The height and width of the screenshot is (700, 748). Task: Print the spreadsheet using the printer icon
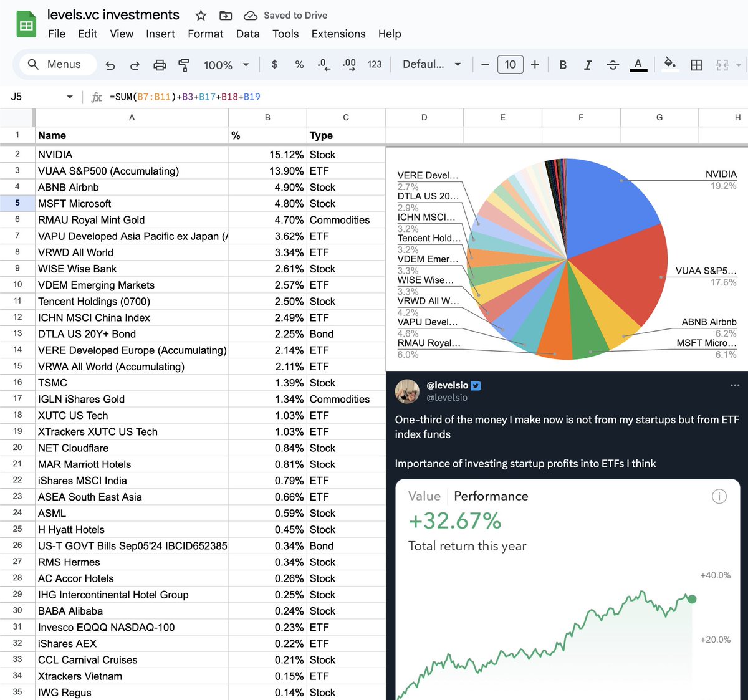160,65
